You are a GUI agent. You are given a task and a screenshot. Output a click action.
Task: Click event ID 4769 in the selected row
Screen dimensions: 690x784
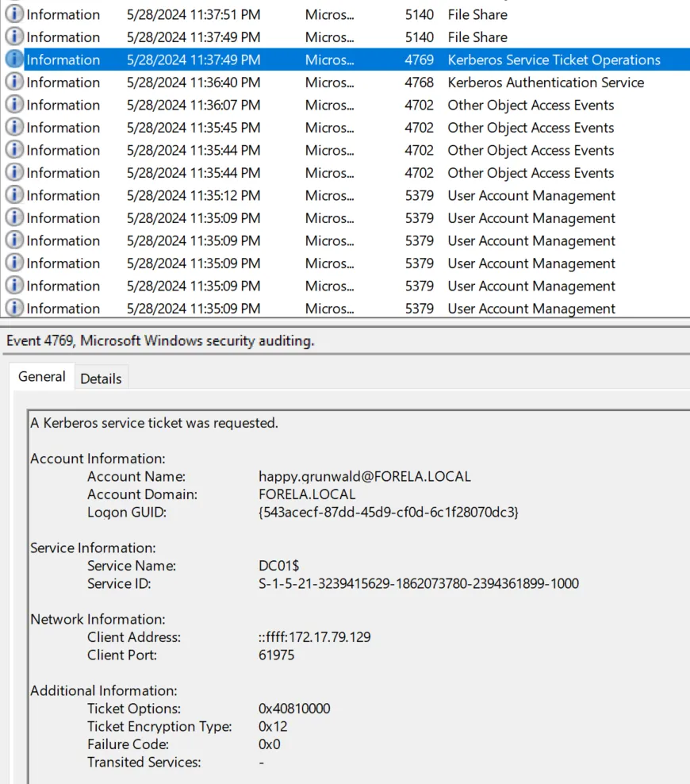click(420, 60)
